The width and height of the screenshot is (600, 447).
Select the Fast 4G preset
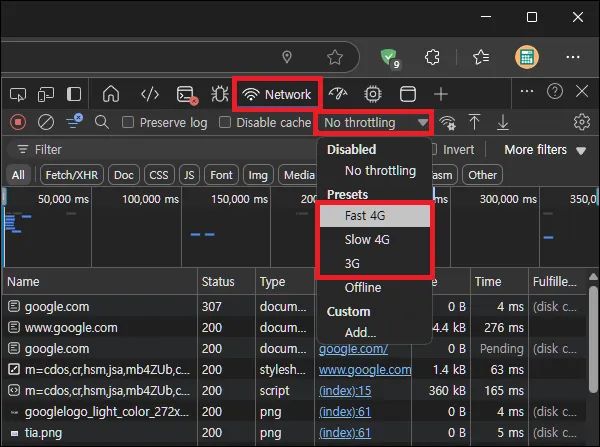click(375, 216)
